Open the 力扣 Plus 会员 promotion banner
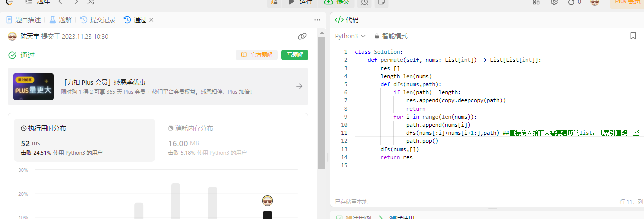 coord(158,86)
